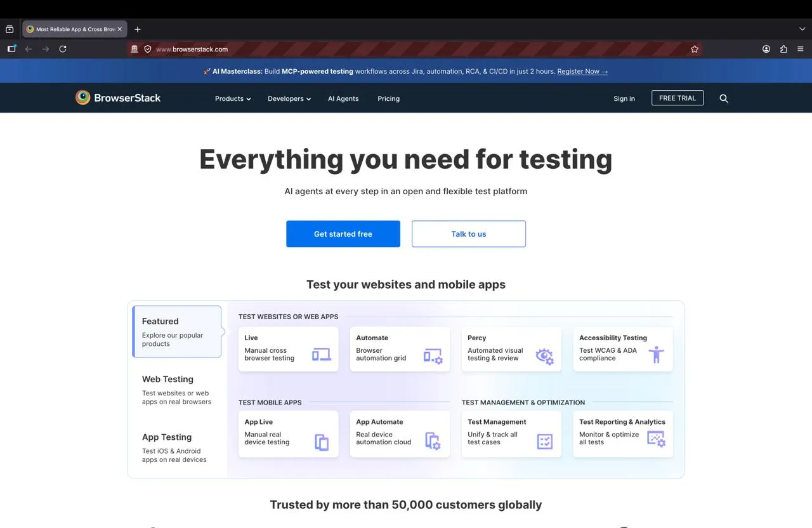This screenshot has height=528, width=812.
Task: Click the 'AI agents at every step' subtitle
Action: (406, 191)
